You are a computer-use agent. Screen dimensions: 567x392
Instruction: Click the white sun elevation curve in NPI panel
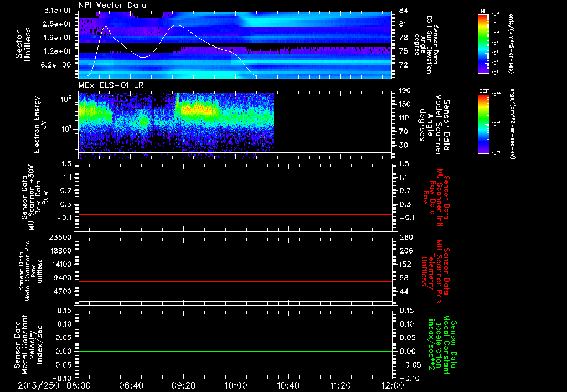[x=176, y=25]
